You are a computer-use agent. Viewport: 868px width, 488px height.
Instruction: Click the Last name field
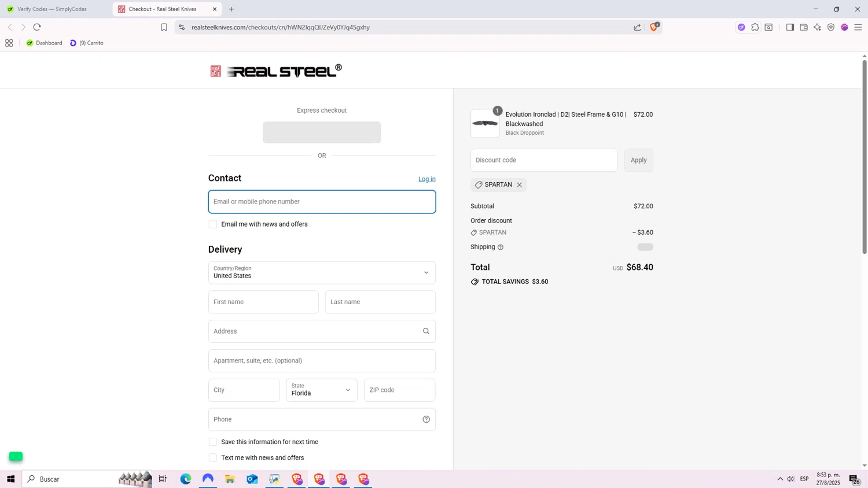[x=380, y=302]
